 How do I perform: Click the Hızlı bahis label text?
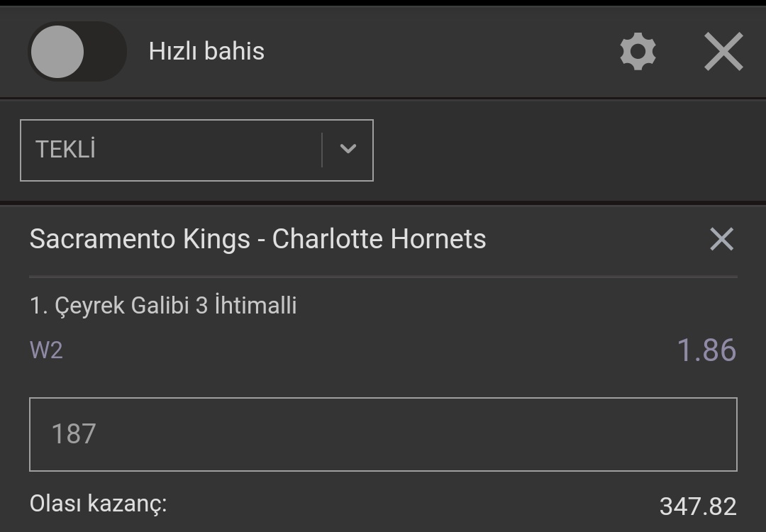point(206,51)
